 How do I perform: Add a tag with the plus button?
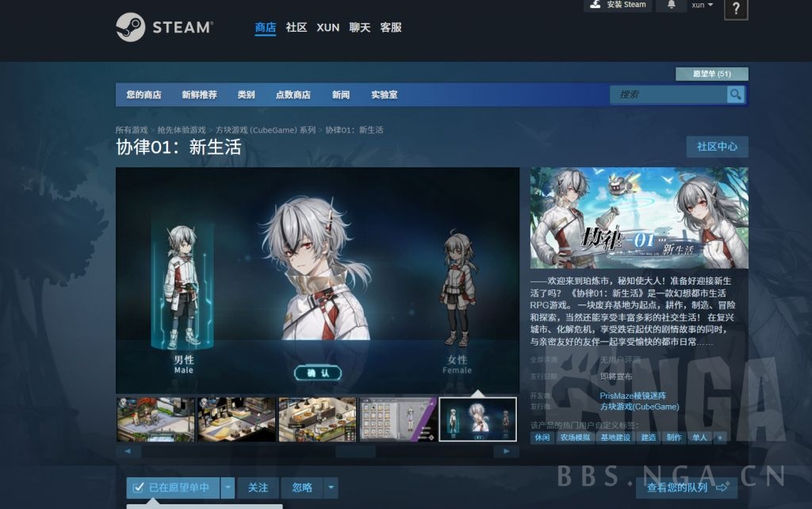[x=719, y=438]
